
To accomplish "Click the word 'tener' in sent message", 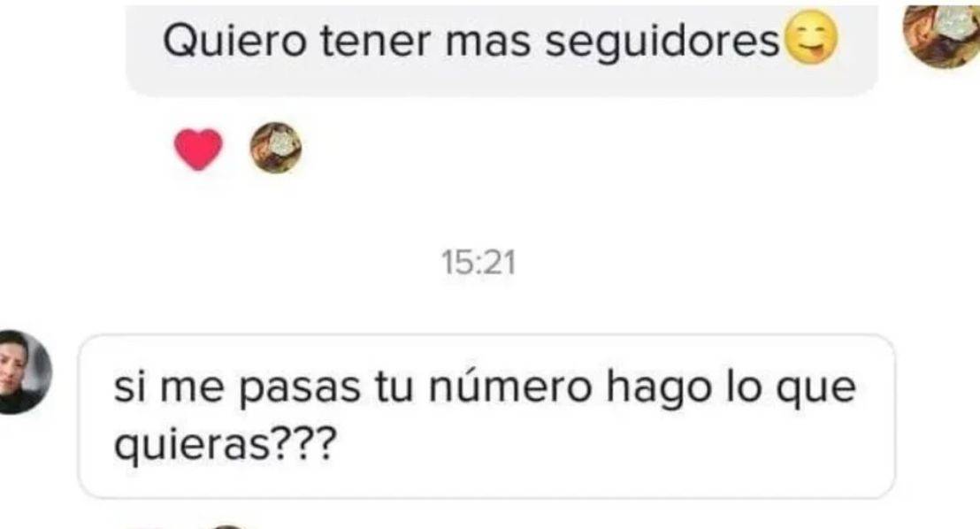I will 376,42.
